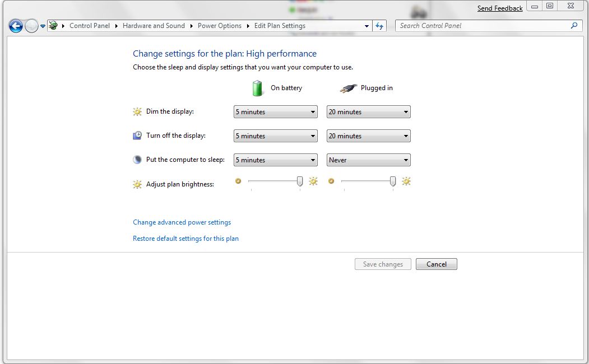Open Turn off display On battery dropdown
This screenshot has width=589, height=364.
[275, 136]
